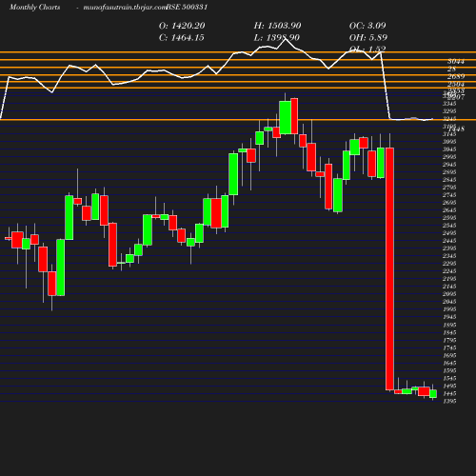This screenshot has width=476, height=476.
Task: Click the price axis label "2945"
Action: click(x=449, y=165)
